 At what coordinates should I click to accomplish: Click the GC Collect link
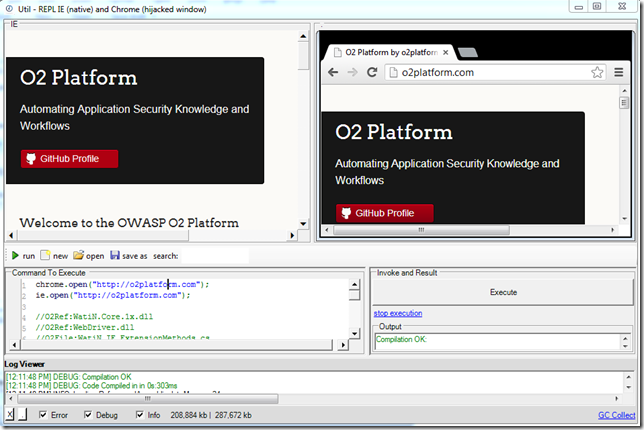616,414
